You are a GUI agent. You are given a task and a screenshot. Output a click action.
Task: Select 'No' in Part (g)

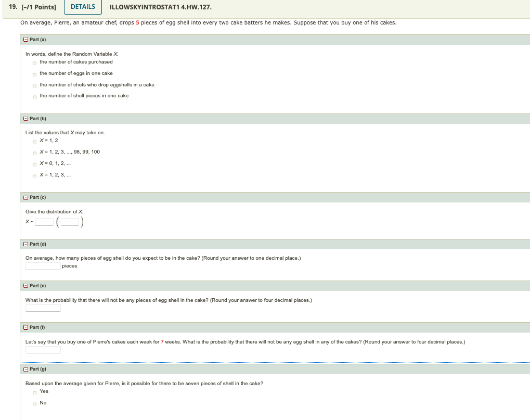[x=35, y=403]
